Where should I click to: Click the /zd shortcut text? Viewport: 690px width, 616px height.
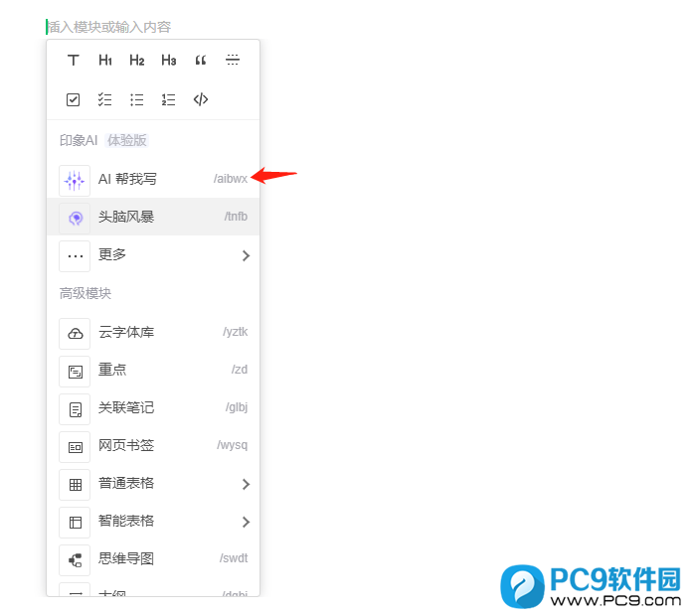coord(240,370)
